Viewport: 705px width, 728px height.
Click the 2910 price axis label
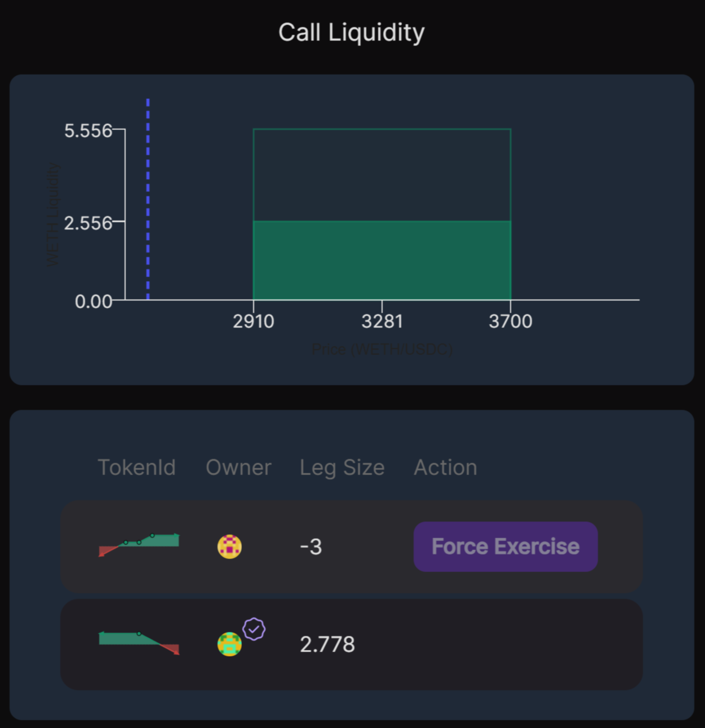pos(254,321)
